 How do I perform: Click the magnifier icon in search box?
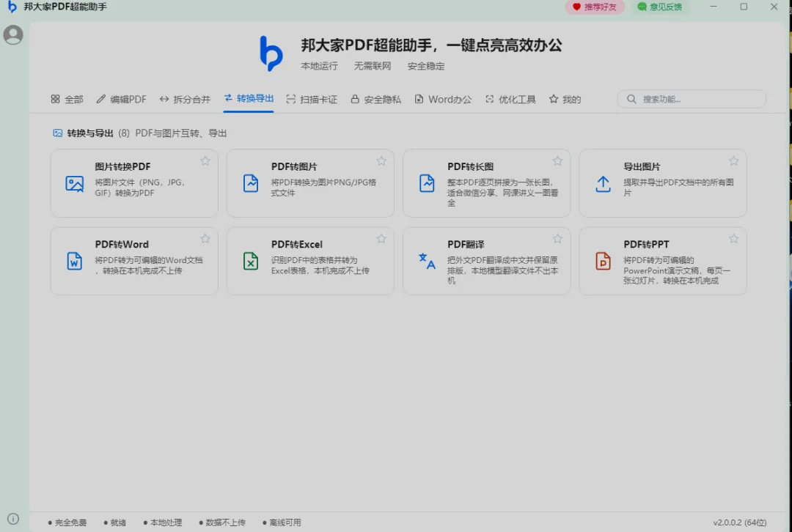click(631, 99)
